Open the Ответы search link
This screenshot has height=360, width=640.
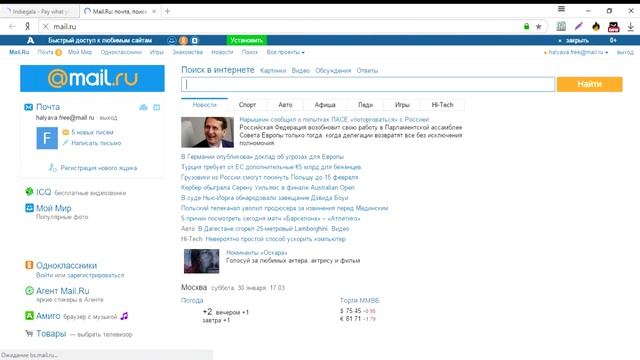(x=367, y=71)
